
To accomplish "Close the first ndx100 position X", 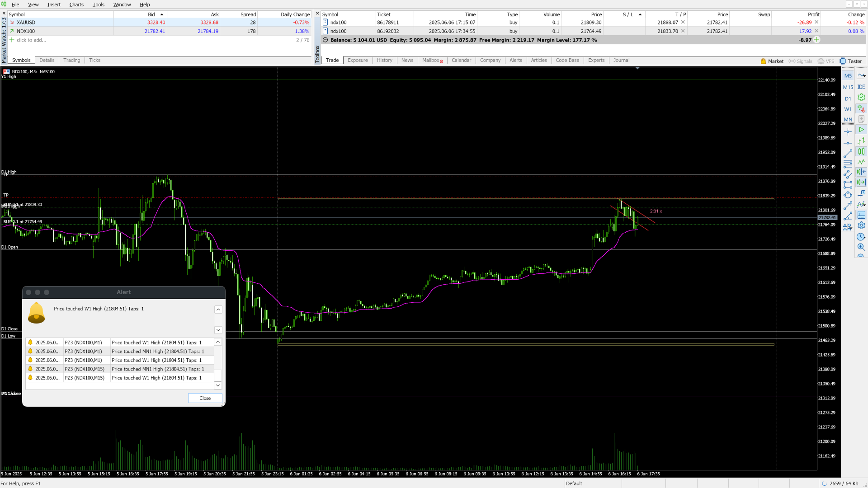I will click(816, 22).
